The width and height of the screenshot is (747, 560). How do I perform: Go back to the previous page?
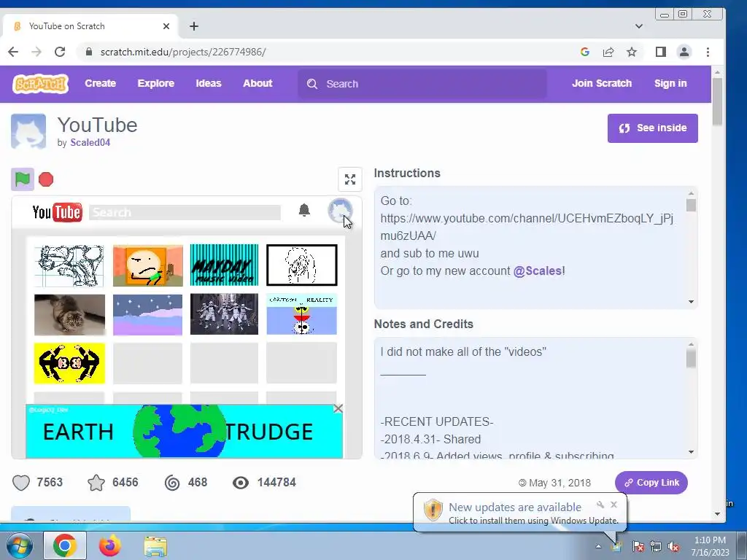tap(13, 52)
